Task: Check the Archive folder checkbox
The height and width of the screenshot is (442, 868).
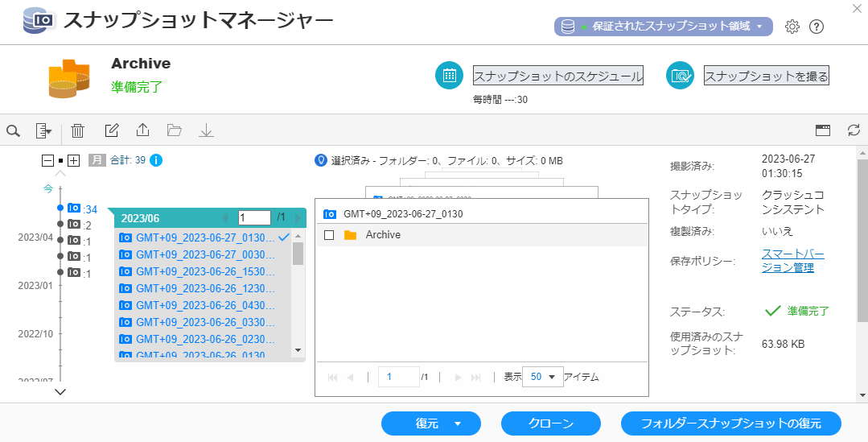Action: (x=328, y=235)
